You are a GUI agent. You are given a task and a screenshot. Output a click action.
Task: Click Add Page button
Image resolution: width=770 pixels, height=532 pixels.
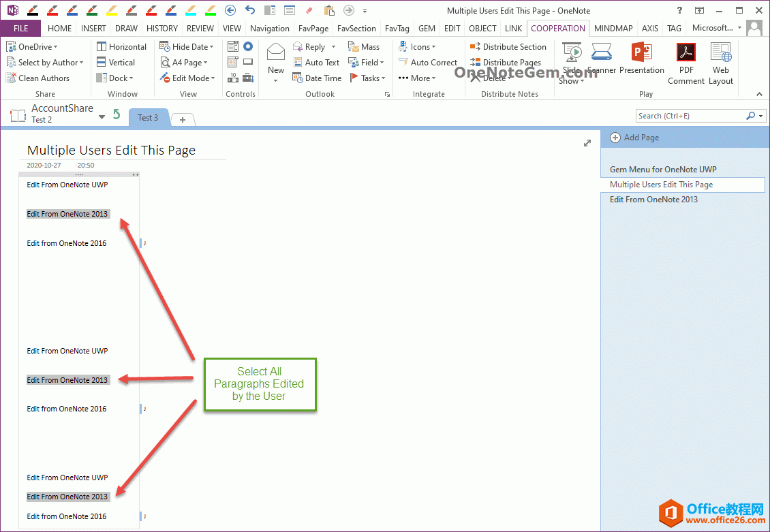634,138
